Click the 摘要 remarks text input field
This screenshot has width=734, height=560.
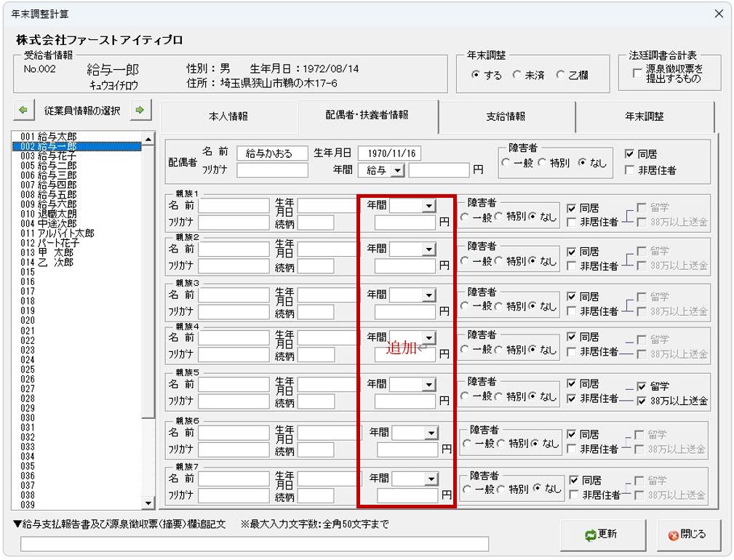tap(255, 544)
